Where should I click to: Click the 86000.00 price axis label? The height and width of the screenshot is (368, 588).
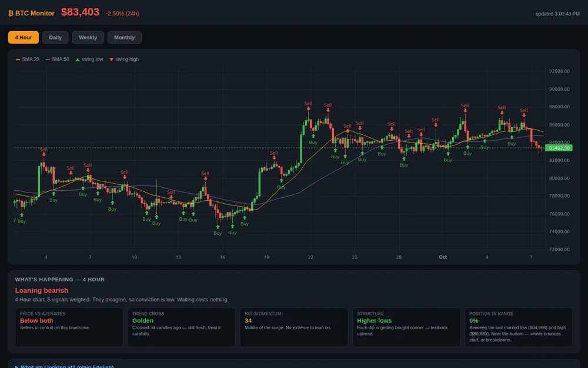559,125
